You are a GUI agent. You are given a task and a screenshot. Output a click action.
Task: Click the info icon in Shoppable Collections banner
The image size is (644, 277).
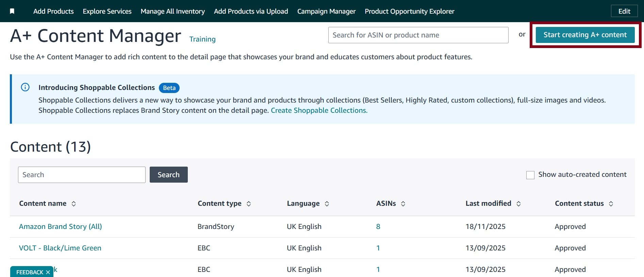point(25,87)
